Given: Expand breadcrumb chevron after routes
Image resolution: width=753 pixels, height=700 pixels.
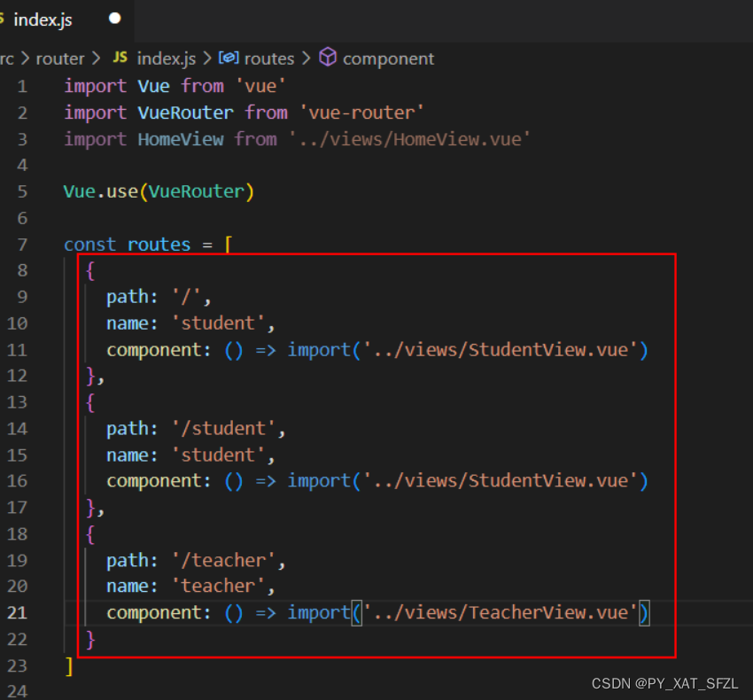Looking at the screenshot, I should pos(307,58).
